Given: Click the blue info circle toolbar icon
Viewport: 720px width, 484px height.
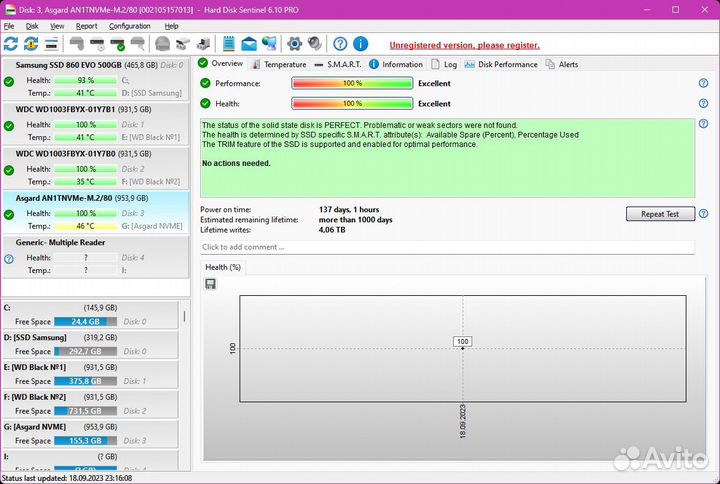Looking at the screenshot, I should pos(360,44).
